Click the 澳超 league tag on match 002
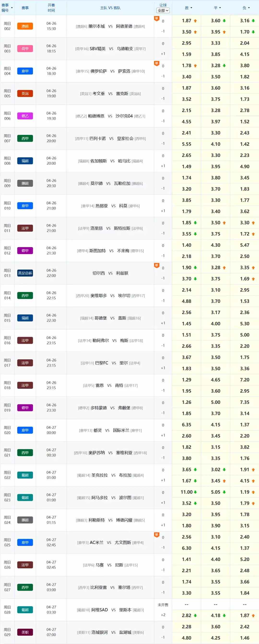Image resolution: width=259 pixels, height=644 pixels. [25, 26]
